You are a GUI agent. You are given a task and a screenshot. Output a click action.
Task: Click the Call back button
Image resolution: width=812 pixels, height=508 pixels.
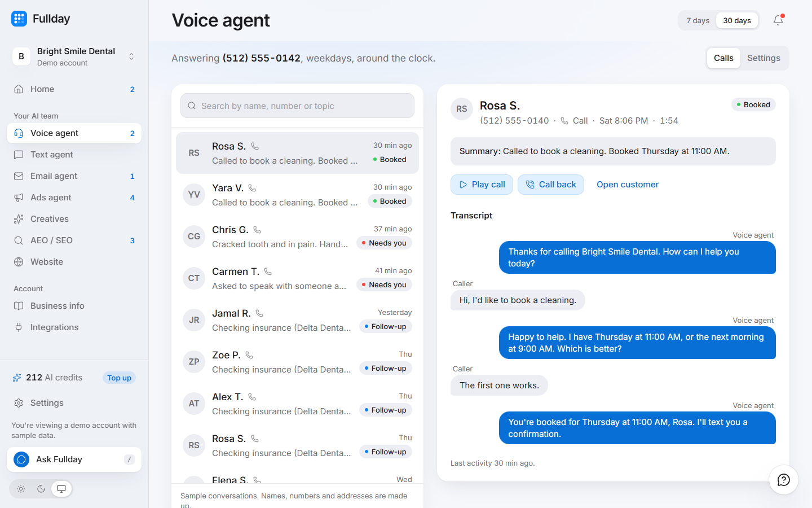pos(551,185)
